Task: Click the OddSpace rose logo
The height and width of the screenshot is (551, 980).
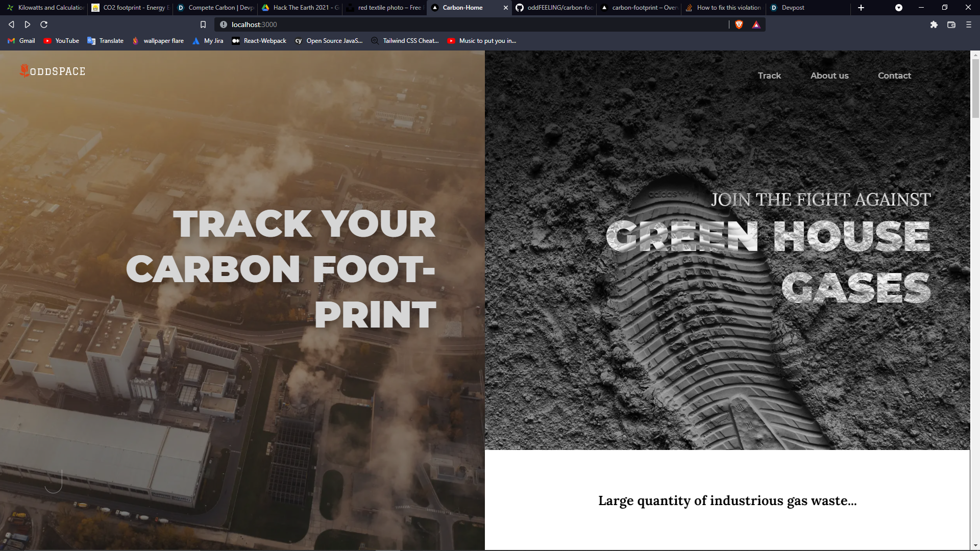Action: tap(24, 71)
